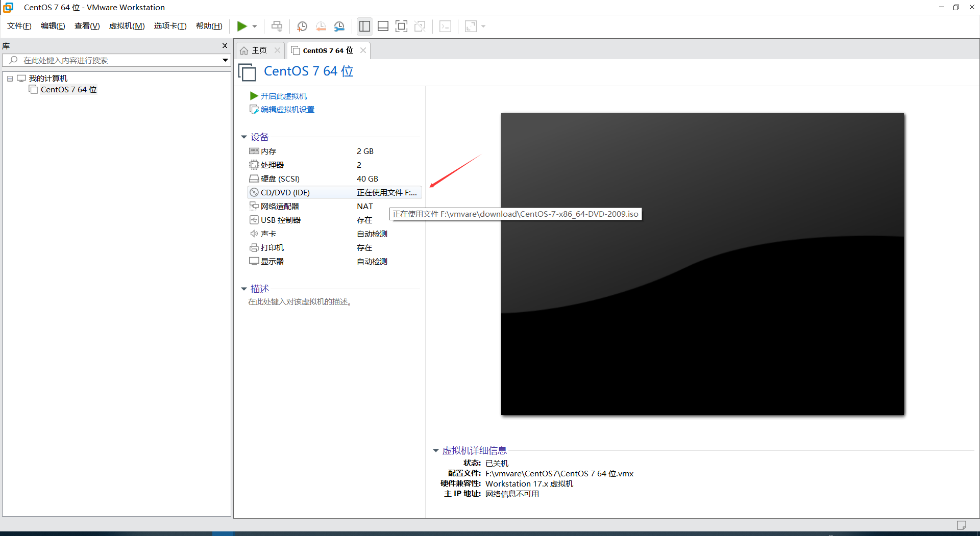980x536 pixels.
Task: Click the 打印机 device row
Action: point(334,247)
